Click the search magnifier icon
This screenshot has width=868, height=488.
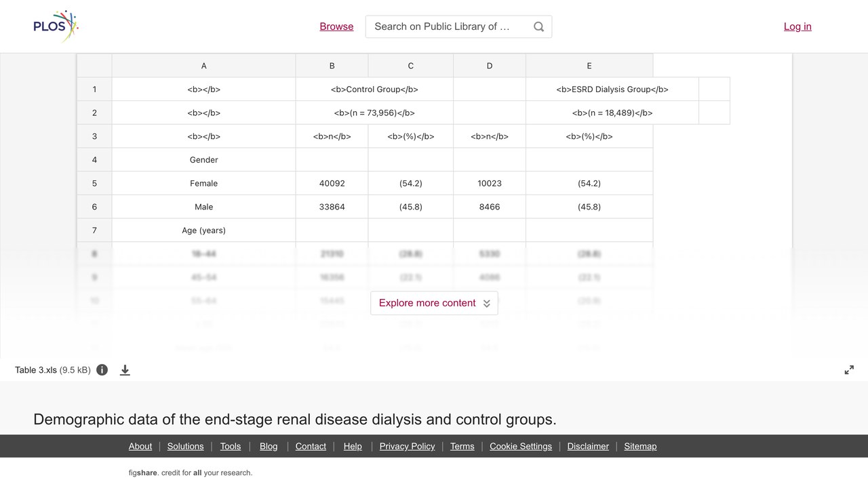pos(538,26)
